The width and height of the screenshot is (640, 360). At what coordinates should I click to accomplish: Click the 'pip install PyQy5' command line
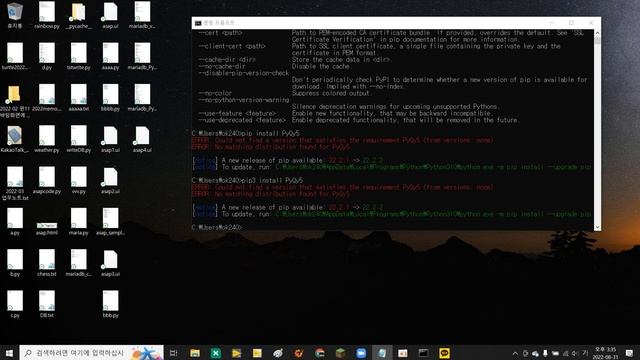click(245, 133)
